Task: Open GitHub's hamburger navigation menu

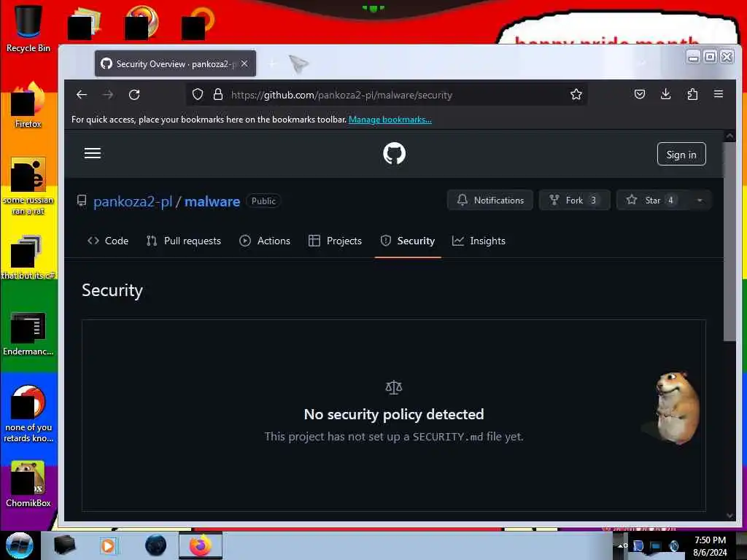Action: pos(93,153)
